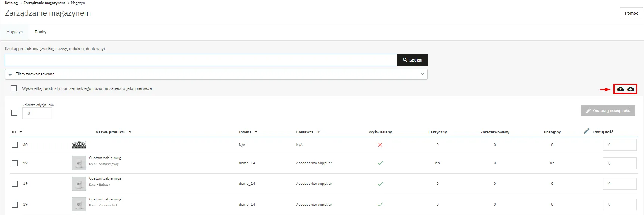Click the green checkmark for the Szarobrązowy mug
The image size is (644, 215).
(x=380, y=163)
